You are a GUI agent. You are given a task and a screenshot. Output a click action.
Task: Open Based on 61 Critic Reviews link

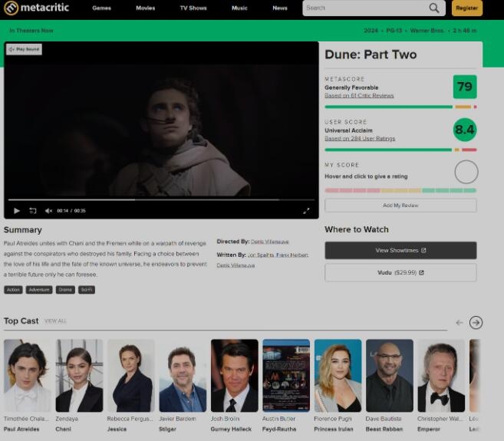(359, 95)
